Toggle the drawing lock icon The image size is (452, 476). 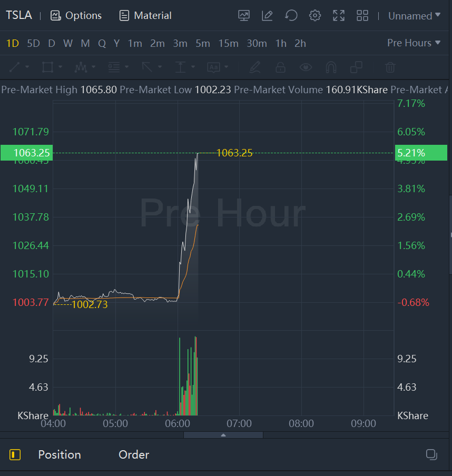280,67
